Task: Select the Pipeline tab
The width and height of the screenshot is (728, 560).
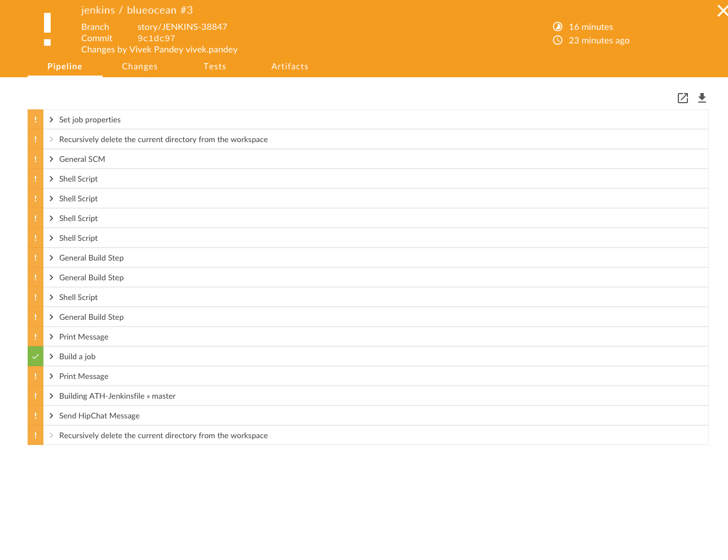Action: click(65, 67)
